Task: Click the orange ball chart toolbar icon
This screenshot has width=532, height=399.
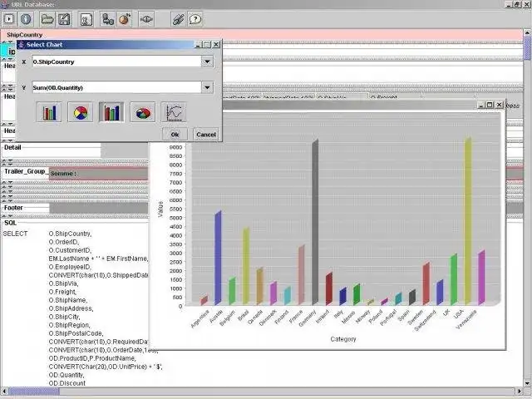Action: click(x=125, y=19)
